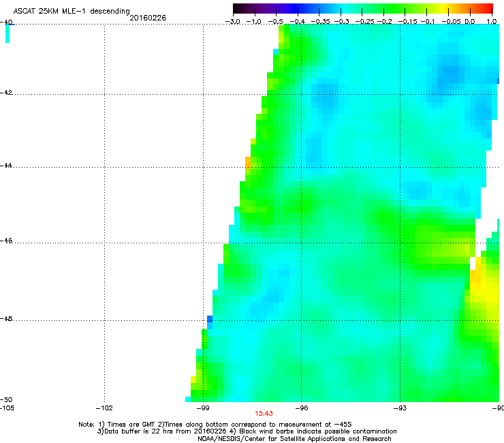504x443 pixels.
Task: Click the colorbar label -0.35
Action: pos(320,22)
